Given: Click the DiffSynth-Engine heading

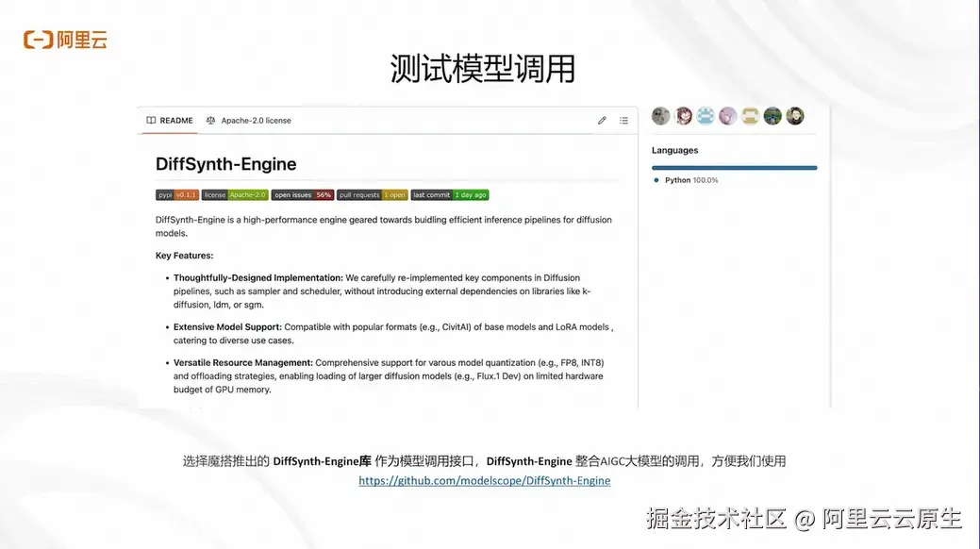Looking at the screenshot, I should 225,164.
